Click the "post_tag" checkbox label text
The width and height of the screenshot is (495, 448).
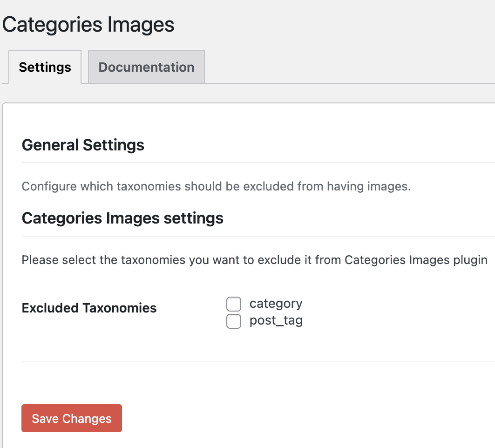[x=276, y=321]
